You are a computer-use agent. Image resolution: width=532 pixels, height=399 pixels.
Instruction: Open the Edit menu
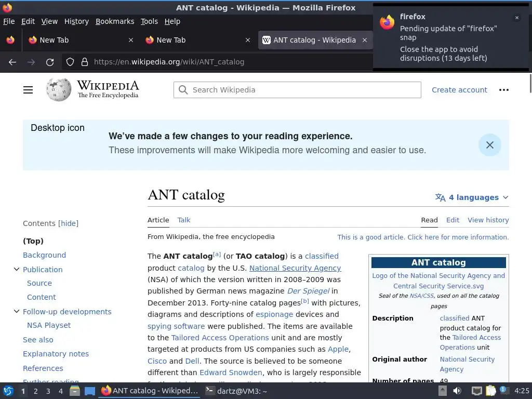(28, 21)
